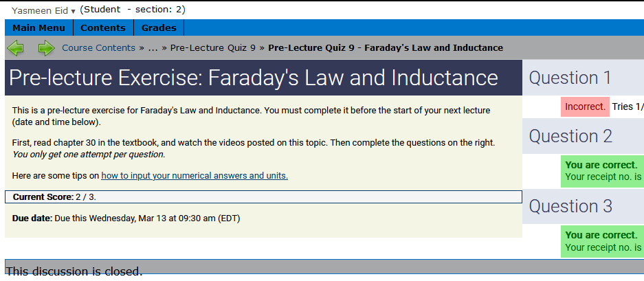Click the green back arrow icon

(15, 48)
